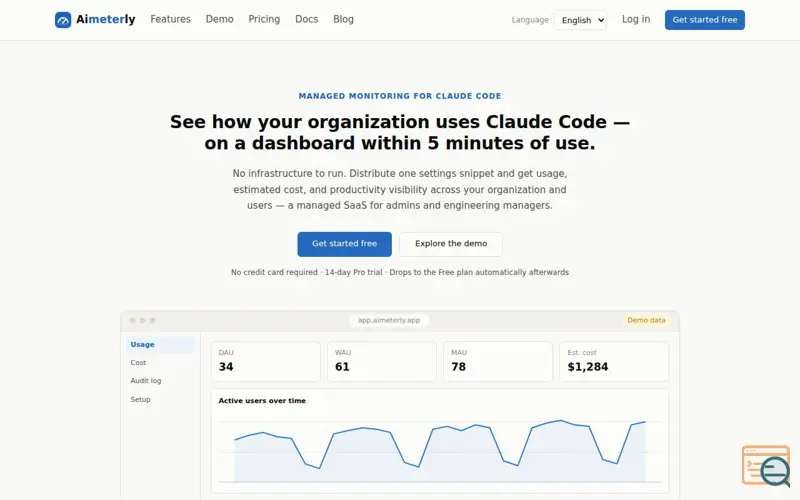The height and width of the screenshot is (500, 800).
Task: Click the Log in link
Action: point(636,19)
